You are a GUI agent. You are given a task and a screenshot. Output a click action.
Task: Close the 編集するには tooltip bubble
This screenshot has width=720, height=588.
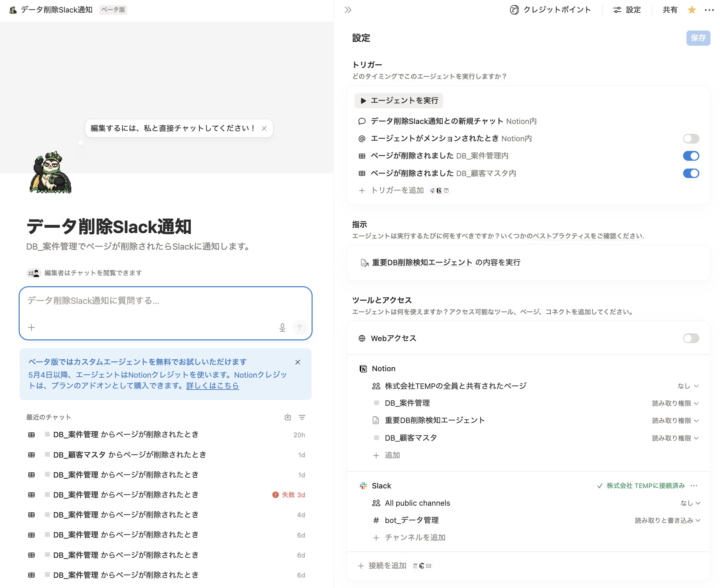pos(264,128)
